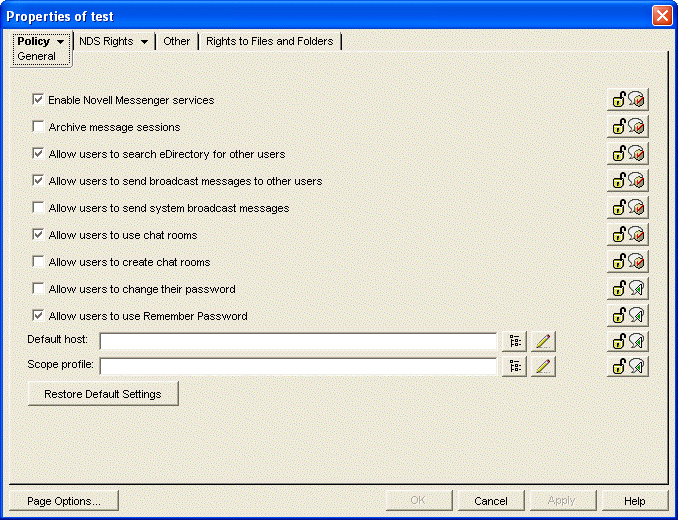Click lock button for use chat rooms row
The image size is (678, 520).
(x=627, y=235)
